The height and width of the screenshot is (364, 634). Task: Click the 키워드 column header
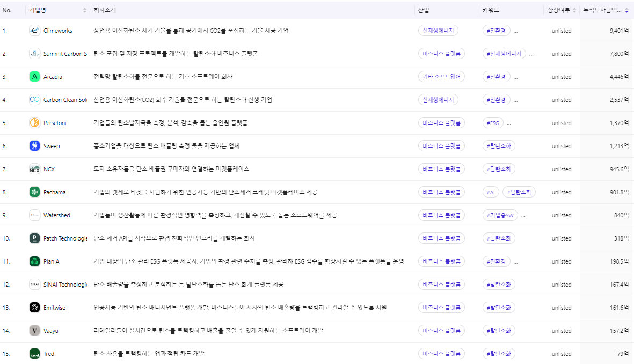[491, 10]
